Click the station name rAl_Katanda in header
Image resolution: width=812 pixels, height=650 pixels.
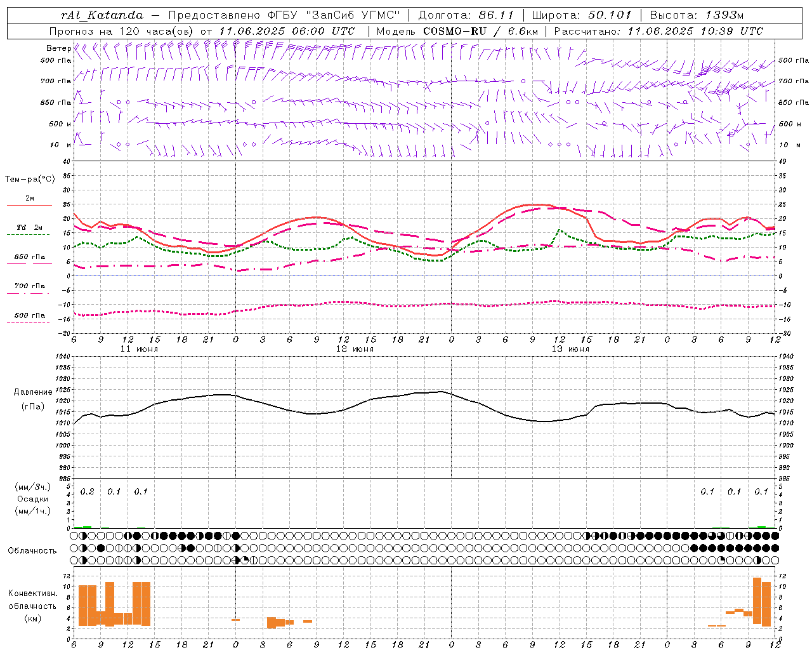101,15
